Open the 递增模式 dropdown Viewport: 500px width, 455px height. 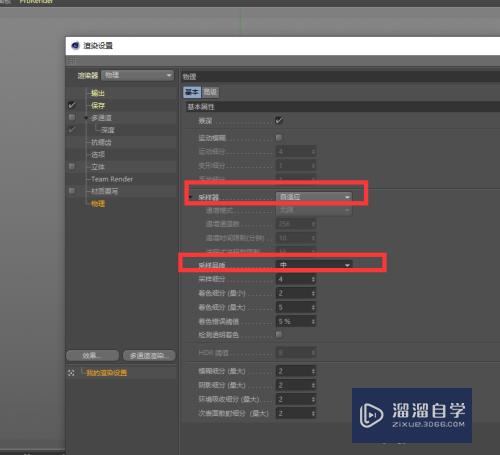314,210
